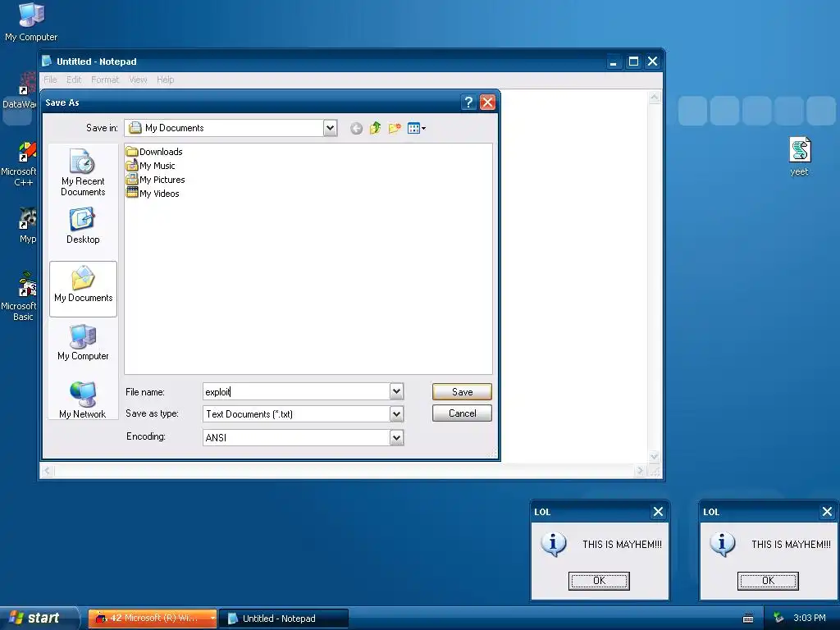Expand the File name dropdown arrow
The width and height of the screenshot is (840, 630).
[x=396, y=391]
